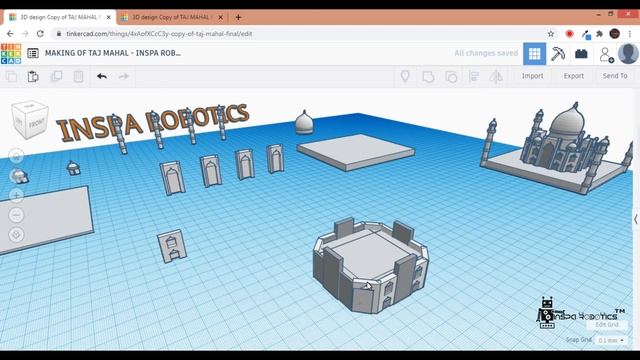Select the INSPA ROBOTICS 3D text
The height and width of the screenshot is (360, 640).
click(x=152, y=122)
